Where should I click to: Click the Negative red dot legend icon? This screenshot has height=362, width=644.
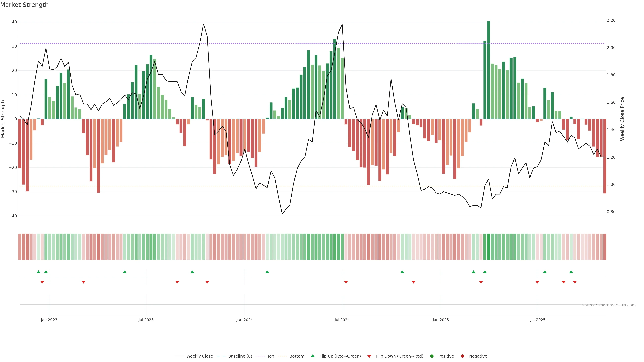[462, 356]
